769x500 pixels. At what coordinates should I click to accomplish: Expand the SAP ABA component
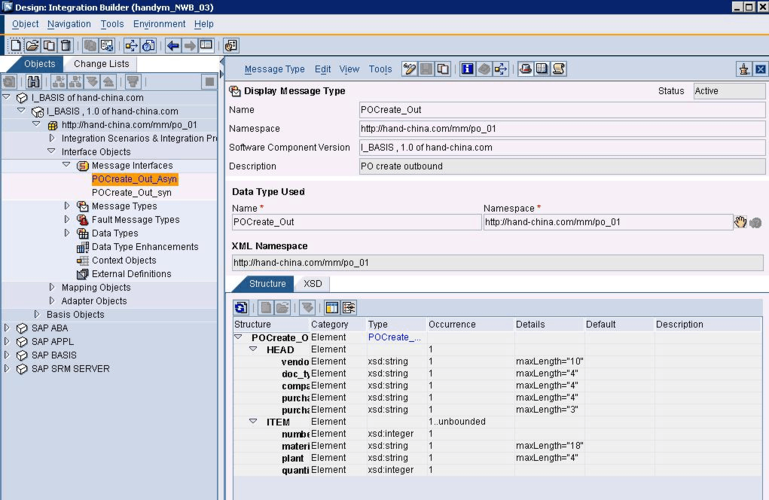tap(6, 327)
